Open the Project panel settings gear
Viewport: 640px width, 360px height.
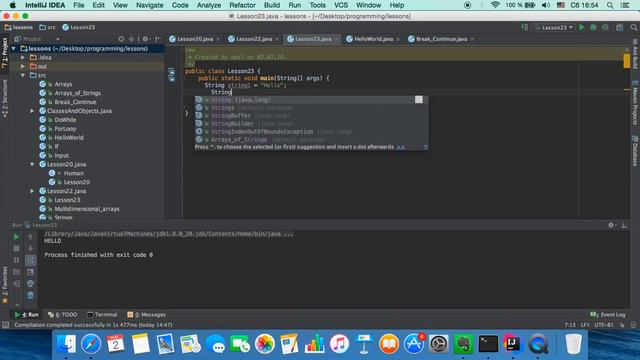point(145,39)
